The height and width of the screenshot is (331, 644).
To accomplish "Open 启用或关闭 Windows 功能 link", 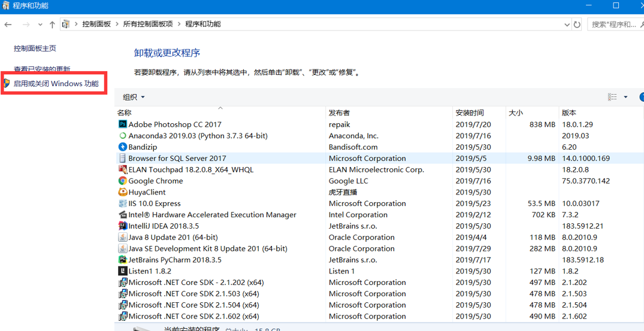I will click(x=56, y=84).
